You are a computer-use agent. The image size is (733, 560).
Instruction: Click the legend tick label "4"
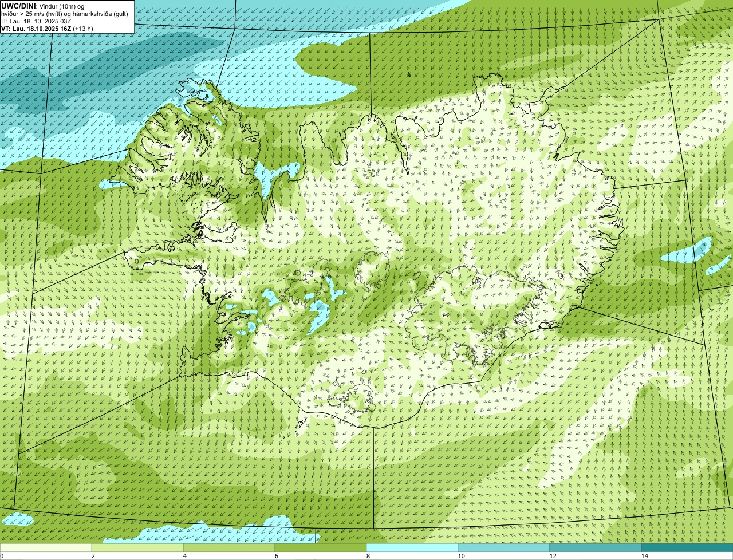[184, 556]
